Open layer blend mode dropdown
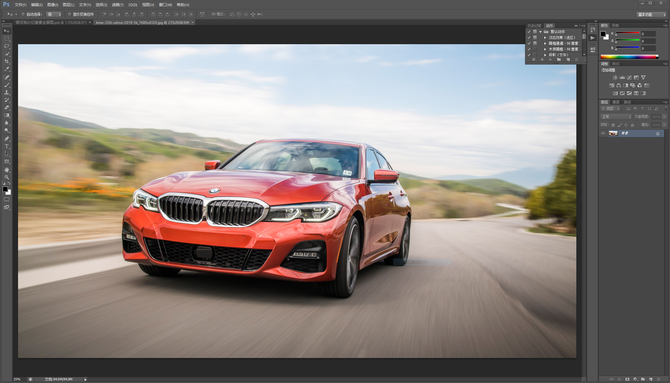The width and height of the screenshot is (670, 383). pyautogui.click(x=616, y=117)
